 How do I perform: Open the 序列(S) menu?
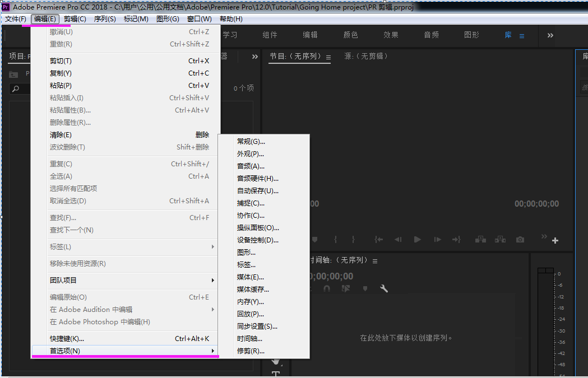tap(105, 18)
